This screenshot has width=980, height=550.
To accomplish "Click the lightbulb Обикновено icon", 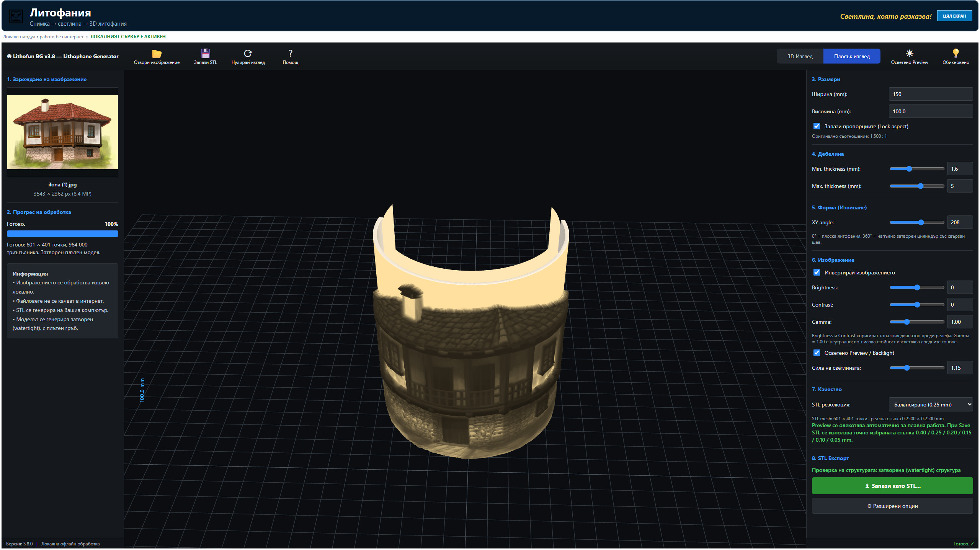I will pyautogui.click(x=956, y=53).
